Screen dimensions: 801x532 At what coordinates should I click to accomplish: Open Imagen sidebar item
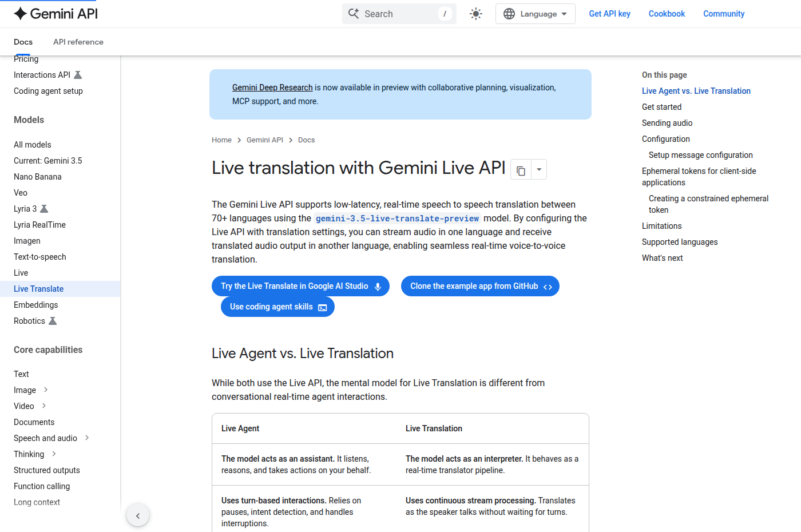coord(27,241)
